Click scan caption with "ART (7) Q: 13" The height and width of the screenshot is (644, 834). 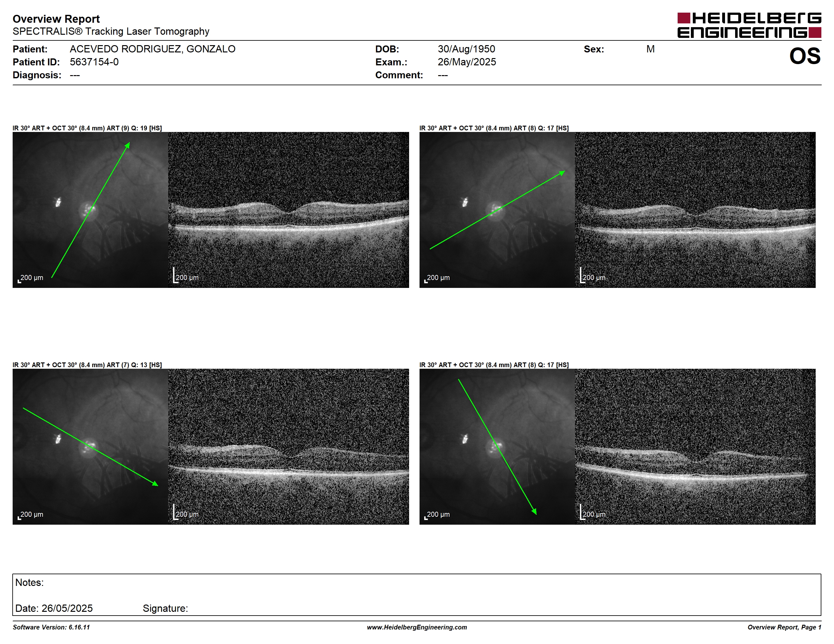point(87,365)
